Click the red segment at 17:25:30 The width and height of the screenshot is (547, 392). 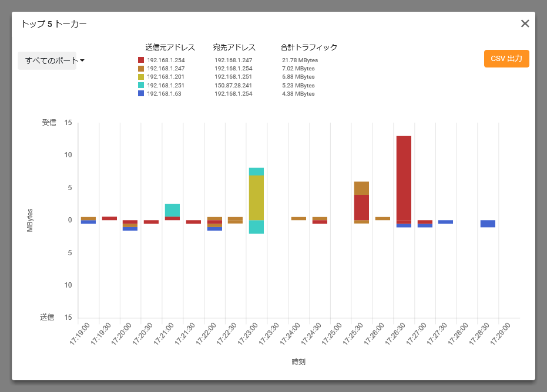pos(361,207)
